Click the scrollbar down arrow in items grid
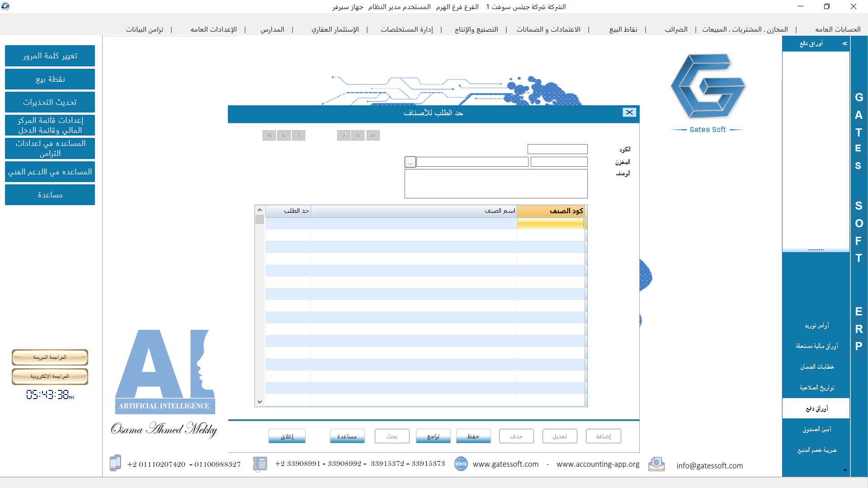The image size is (868, 488). coord(259,401)
